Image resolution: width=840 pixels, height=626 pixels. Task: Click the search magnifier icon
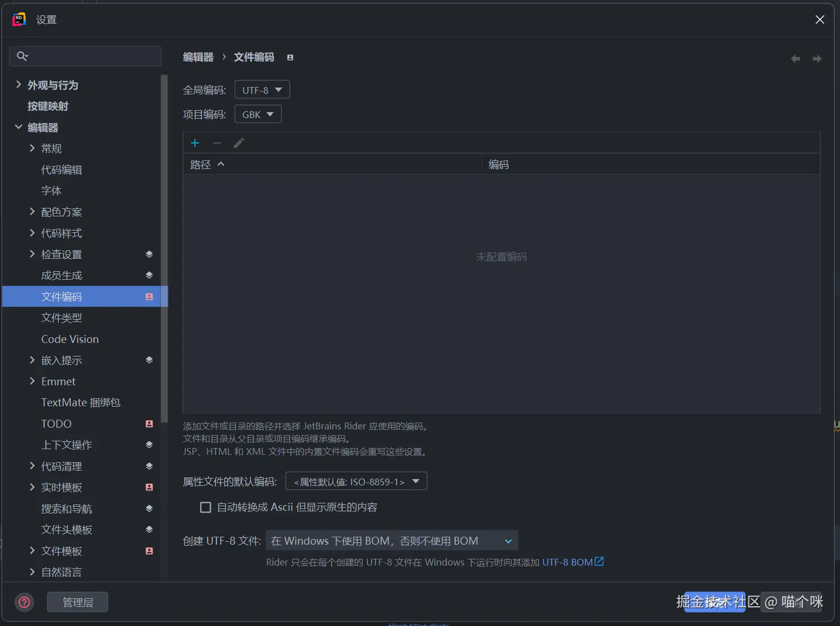point(22,56)
